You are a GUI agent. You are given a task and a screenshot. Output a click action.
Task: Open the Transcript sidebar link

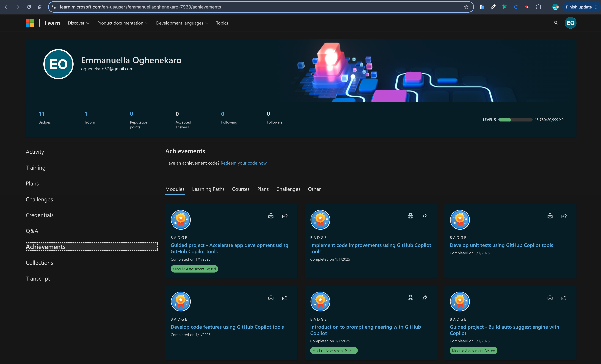38,279
